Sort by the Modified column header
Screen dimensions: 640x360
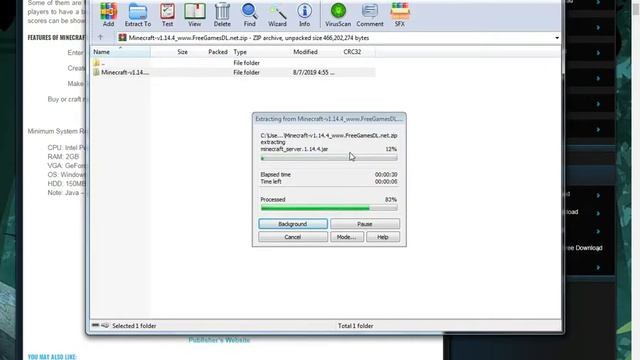point(305,52)
